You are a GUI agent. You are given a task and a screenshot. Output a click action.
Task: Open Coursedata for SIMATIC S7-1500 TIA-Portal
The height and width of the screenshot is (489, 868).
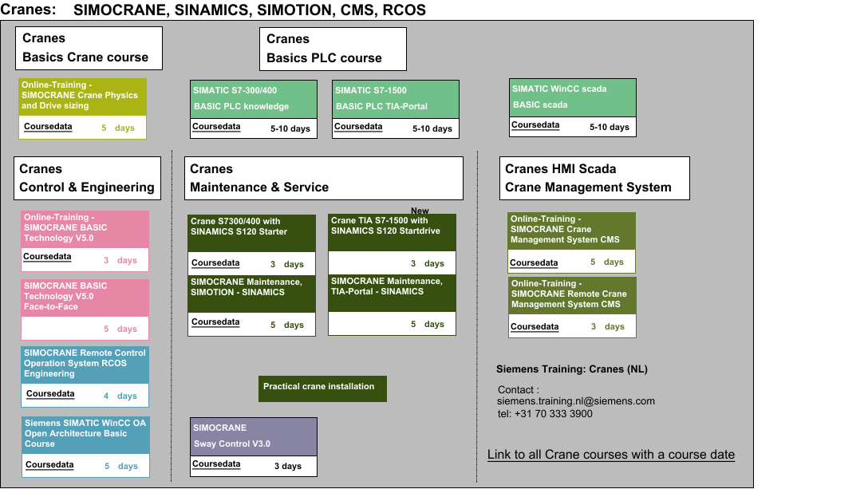(358, 126)
